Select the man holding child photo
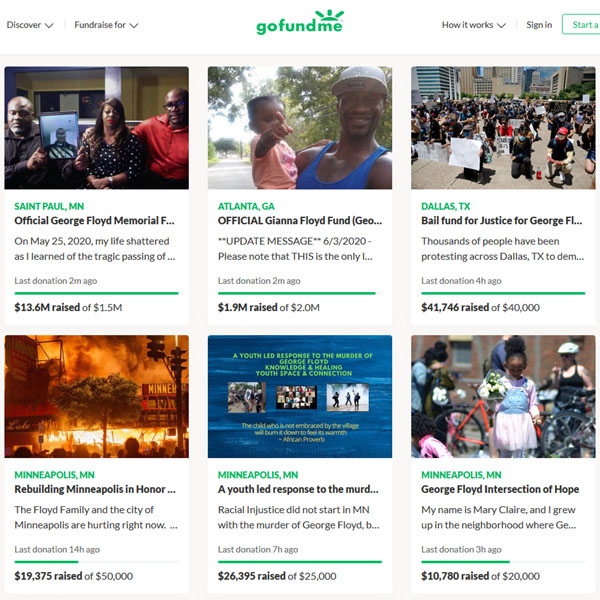This screenshot has height=600, width=600. pyautogui.click(x=300, y=128)
